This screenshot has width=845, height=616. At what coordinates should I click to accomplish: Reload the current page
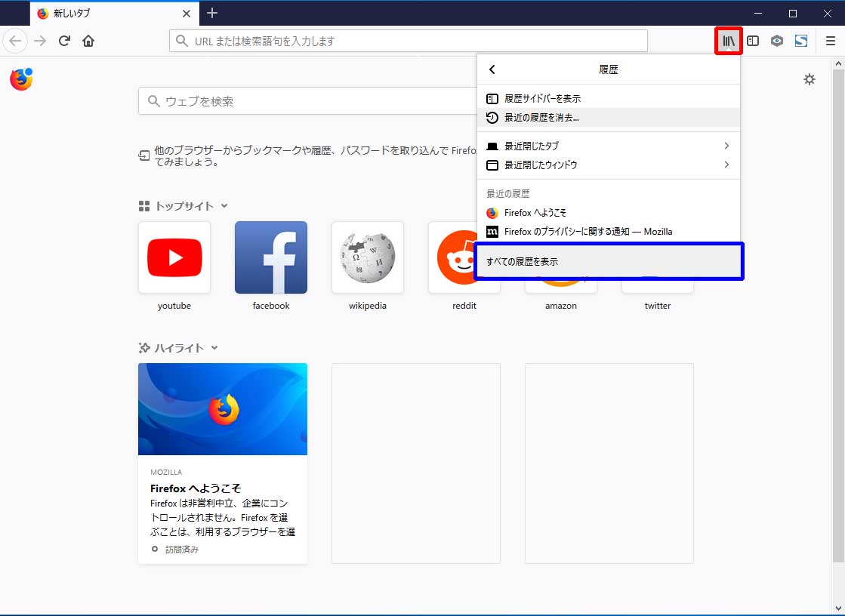click(x=64, y=41)
